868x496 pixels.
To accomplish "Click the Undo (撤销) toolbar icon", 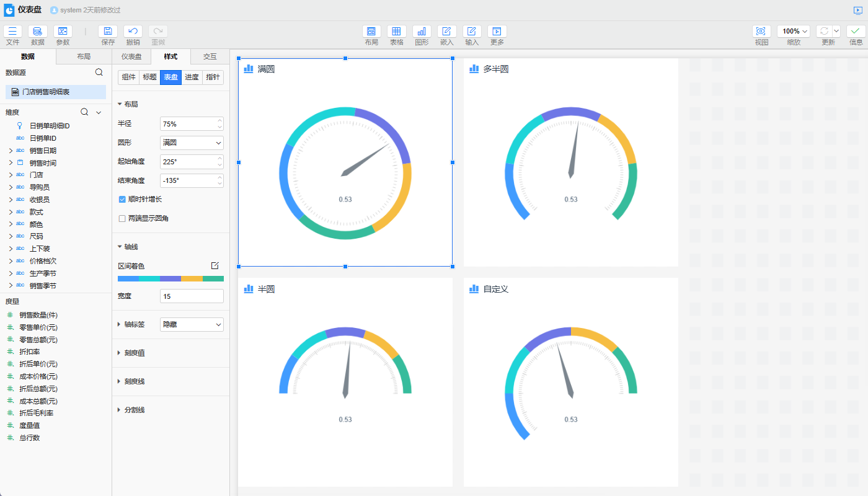I will (133, 32).
